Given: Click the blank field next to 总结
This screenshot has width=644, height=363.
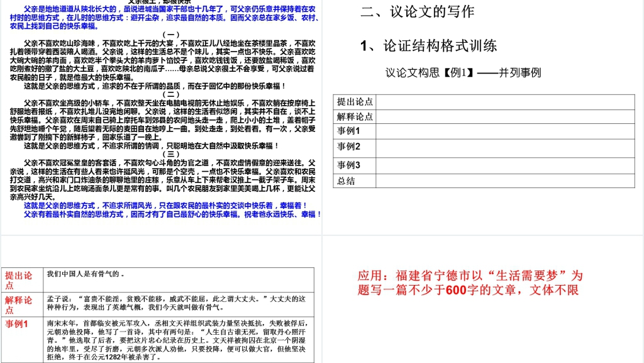Looking at the screenshot, I should pos(505,181).
